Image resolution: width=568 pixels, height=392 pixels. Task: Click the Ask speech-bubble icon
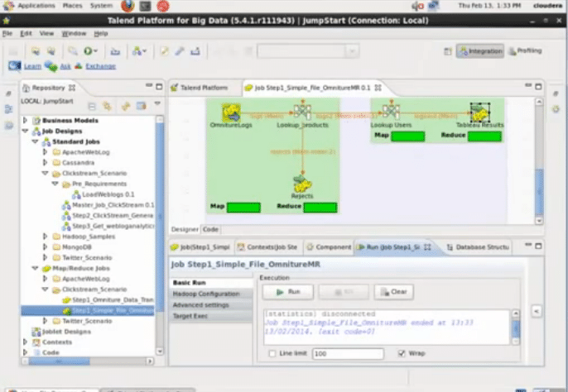[51, 66]
